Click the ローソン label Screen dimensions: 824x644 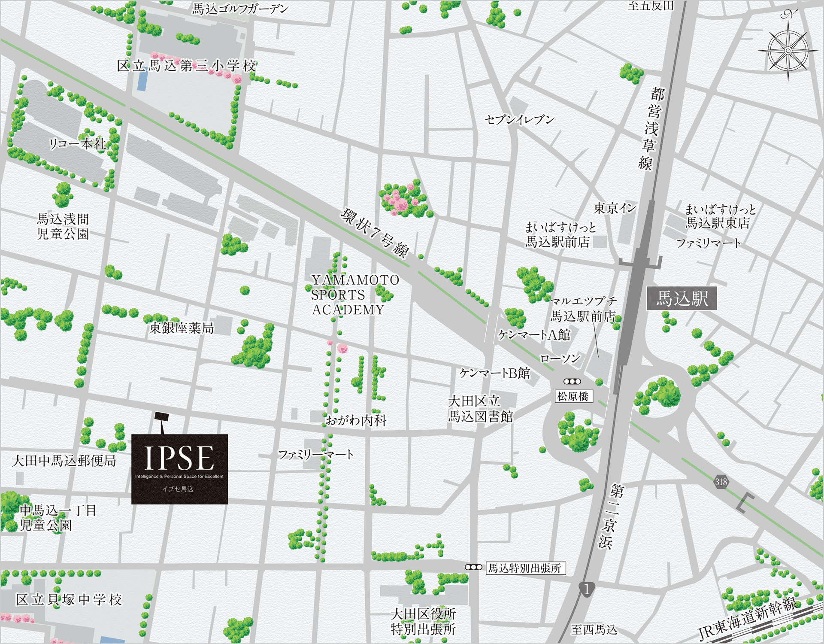(x=560, y=358)
